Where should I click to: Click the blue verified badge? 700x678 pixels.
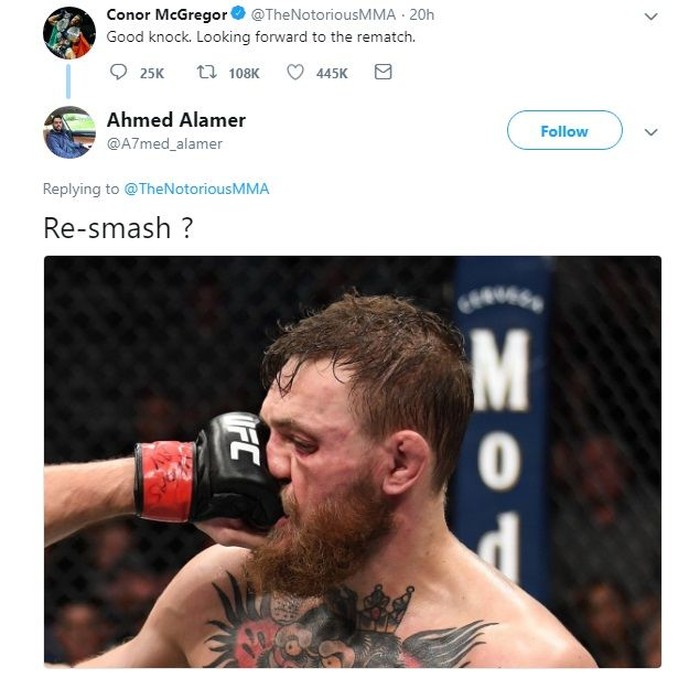(x=239, y=14)
